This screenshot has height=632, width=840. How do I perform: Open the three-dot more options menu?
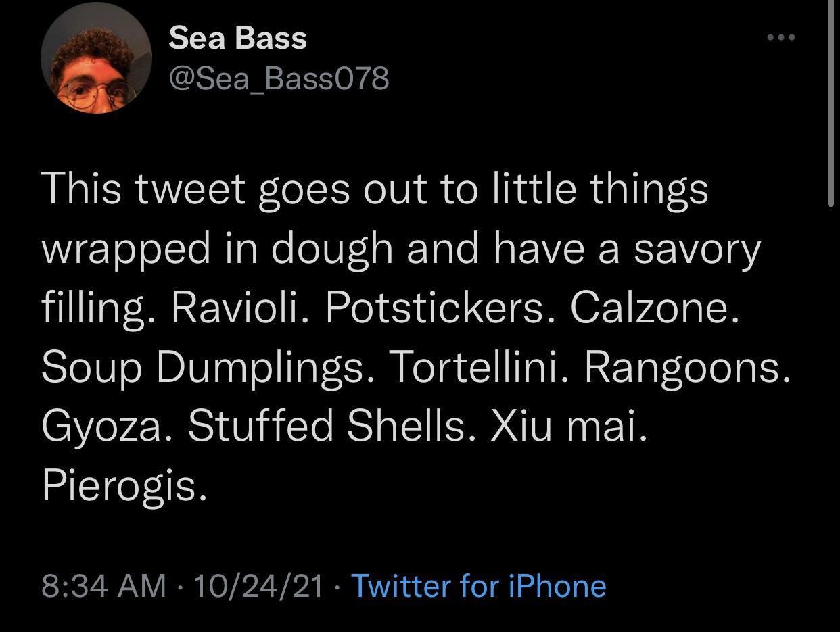coord(781,37)
